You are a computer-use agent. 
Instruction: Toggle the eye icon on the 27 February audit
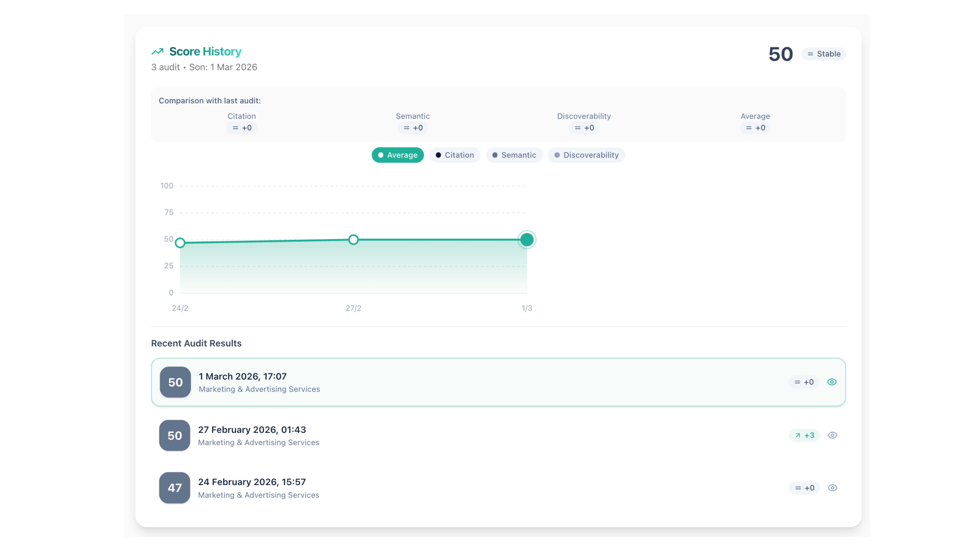click(x=833, y=435)
